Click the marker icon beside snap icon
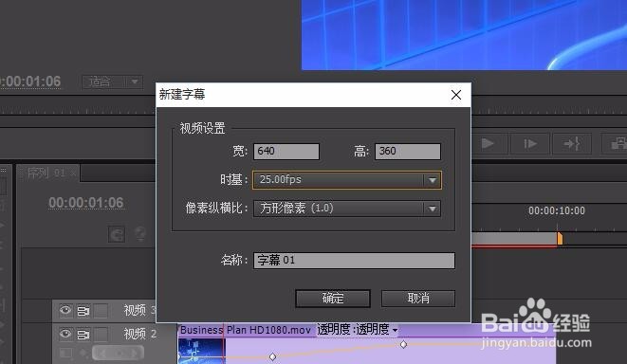Screen dimensions: 627x364 pyautogui.click(x=140, y=234)
